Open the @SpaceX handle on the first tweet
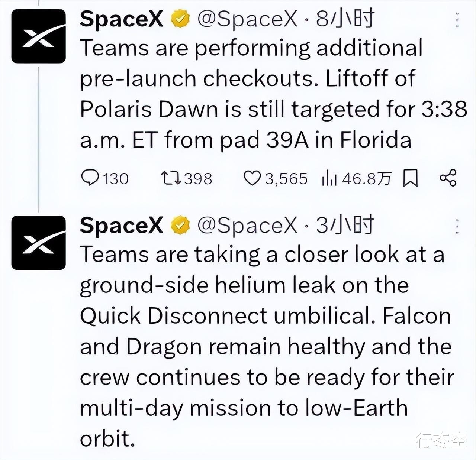 pos(247,19)
